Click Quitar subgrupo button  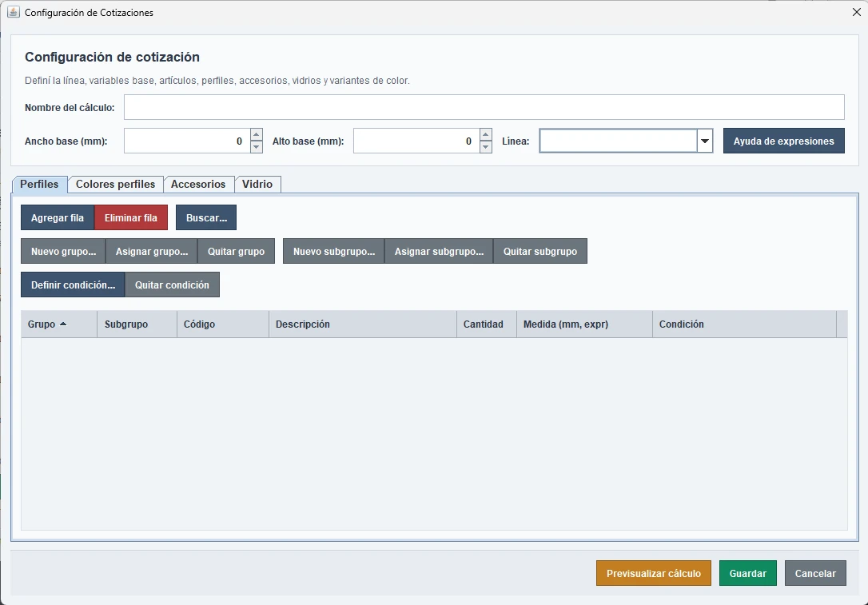[x=540, y=251]
